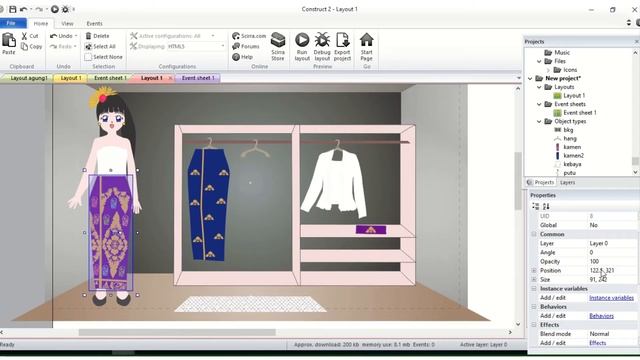Select Event sheet 1 in project tree
The height and width of the screenshot is (360, 640).
click(x=580, y=113)
